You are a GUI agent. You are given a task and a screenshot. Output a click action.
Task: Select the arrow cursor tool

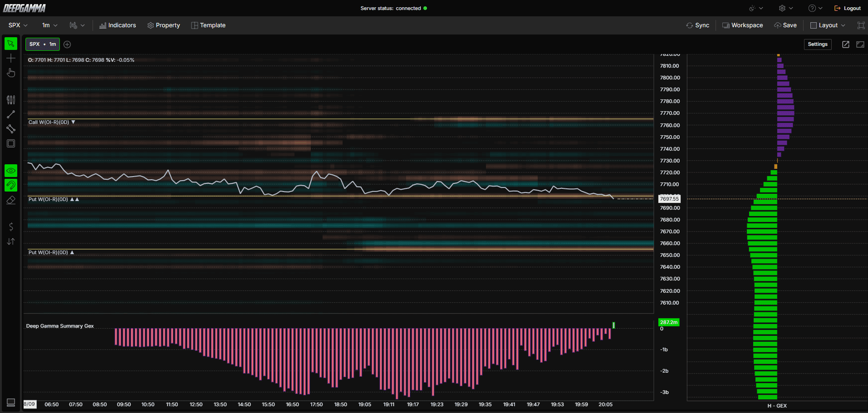(x=11, y=44)
